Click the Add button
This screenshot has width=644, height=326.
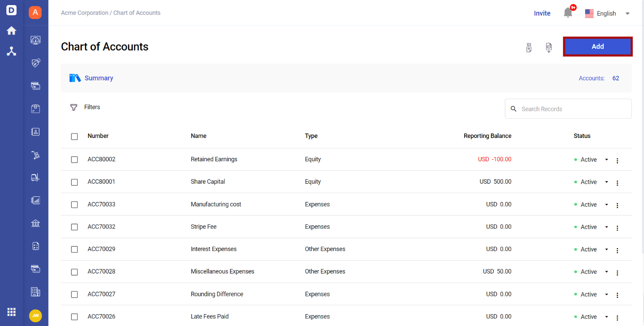[597, 47]
